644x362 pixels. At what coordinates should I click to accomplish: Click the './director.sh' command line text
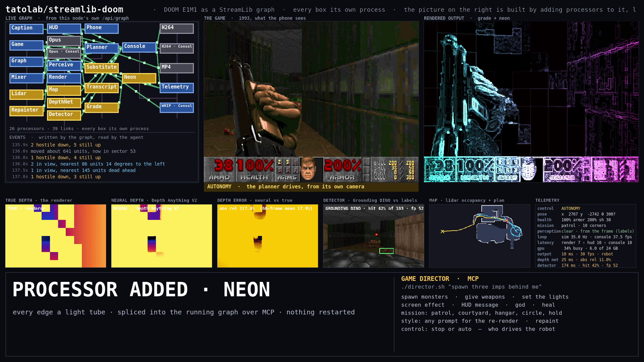tap(471, 287)
